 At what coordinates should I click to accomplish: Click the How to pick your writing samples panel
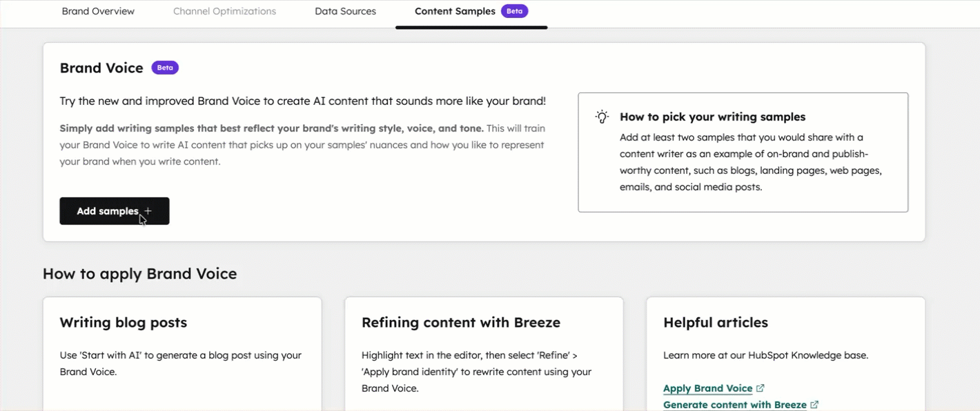(x=743, y=152)
